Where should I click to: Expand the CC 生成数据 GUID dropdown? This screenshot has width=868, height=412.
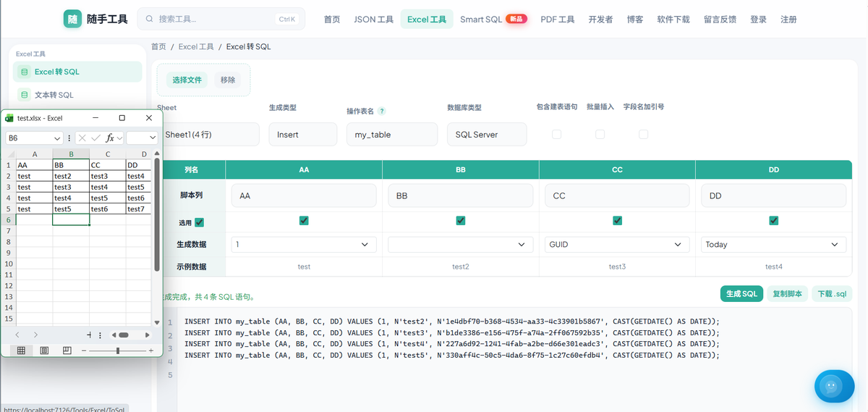617,245
